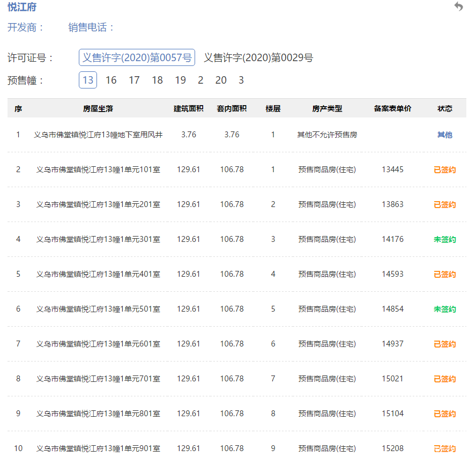Select address 义乌市佛堂镇悦江府13幢1单元701室
The width and height of the screenshot is (476, 457).
(98, 379)
